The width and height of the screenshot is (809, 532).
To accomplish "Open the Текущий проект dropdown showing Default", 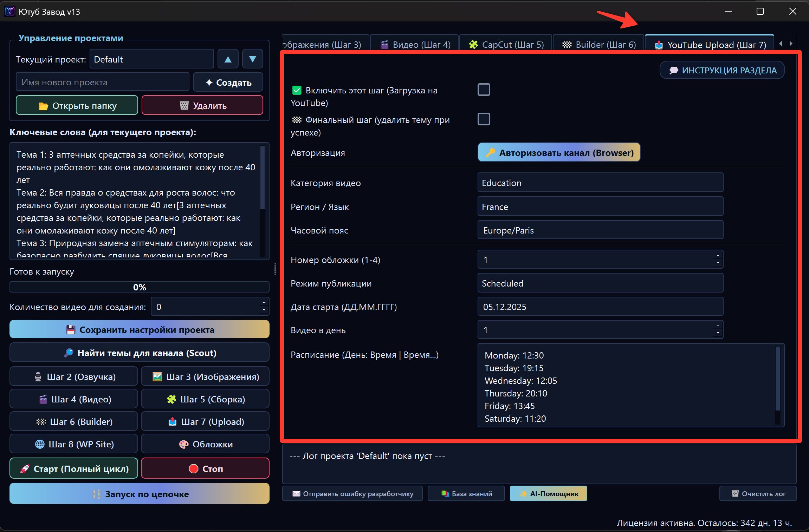I will 152,59.
